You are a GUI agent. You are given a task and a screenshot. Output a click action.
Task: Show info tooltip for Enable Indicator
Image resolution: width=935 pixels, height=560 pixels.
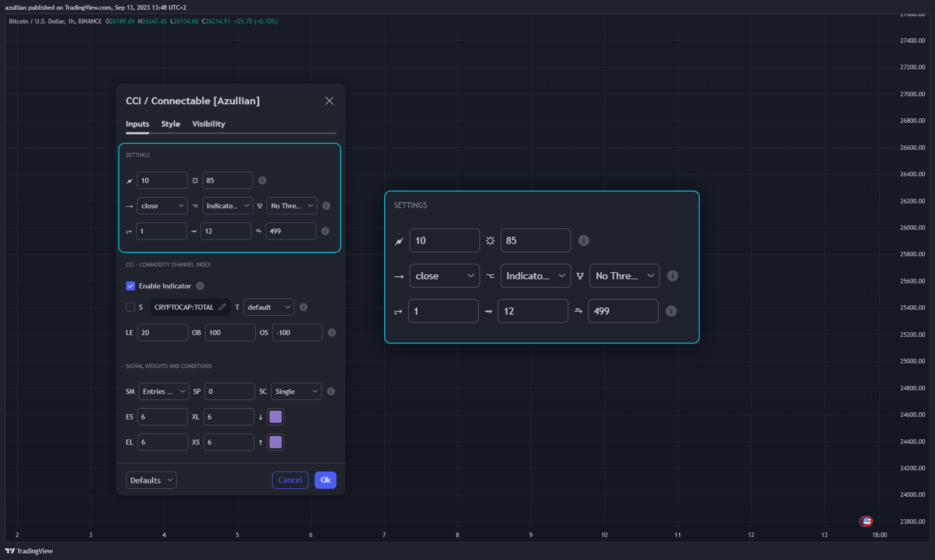pyautogui.click(x=200, y=286)
